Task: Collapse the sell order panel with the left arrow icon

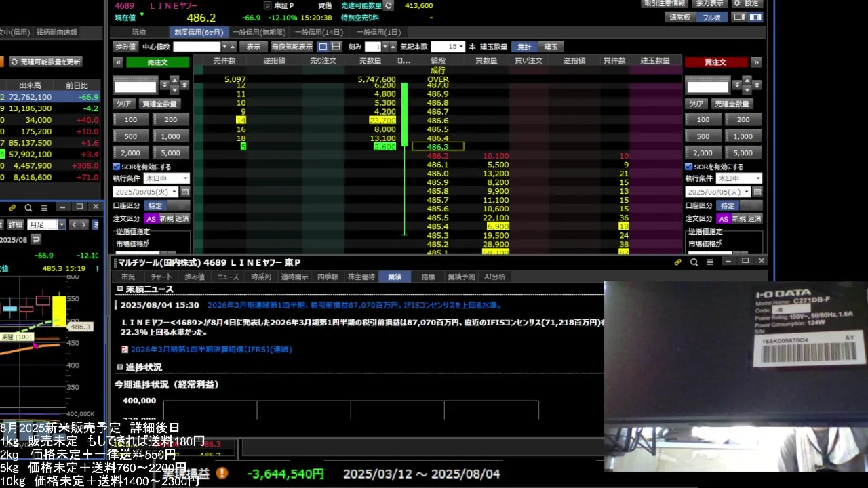Action: pos(118,62)
